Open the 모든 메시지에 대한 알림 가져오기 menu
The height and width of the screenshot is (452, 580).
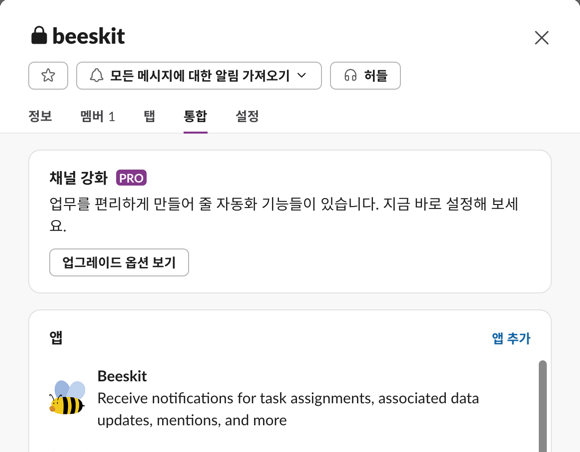click(x=199, y=76)
